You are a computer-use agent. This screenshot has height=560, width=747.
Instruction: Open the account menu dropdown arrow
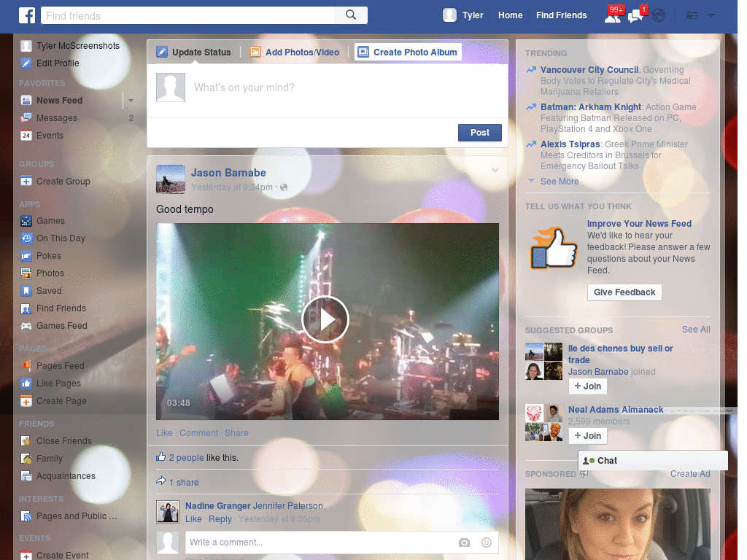click(712, 16)
